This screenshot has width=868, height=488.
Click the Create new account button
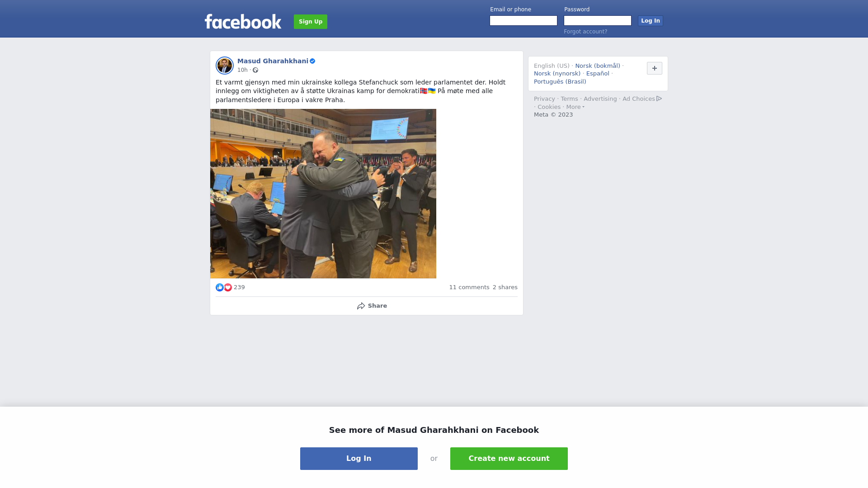coord(509,459)
